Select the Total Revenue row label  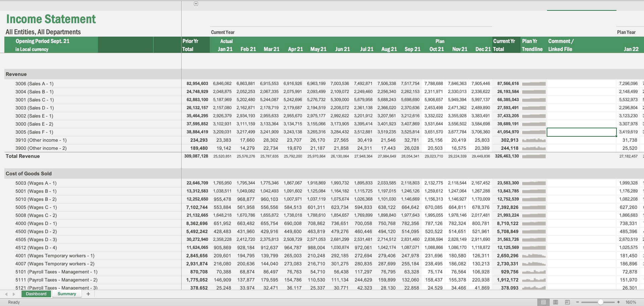pos(22,156)
